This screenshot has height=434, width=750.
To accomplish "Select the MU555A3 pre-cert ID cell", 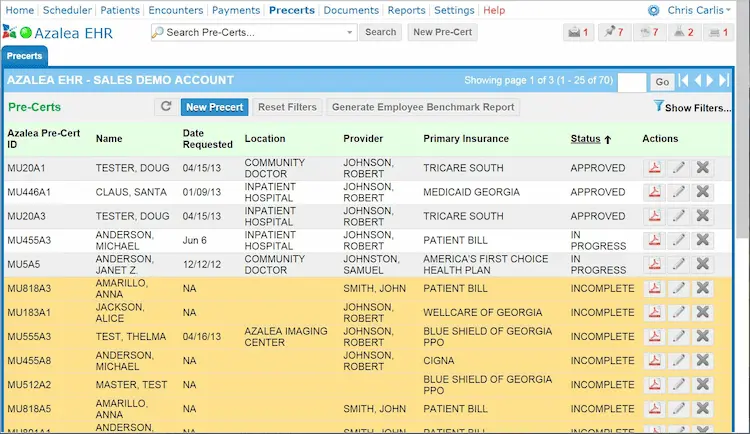I will click(x=29, y=336).
